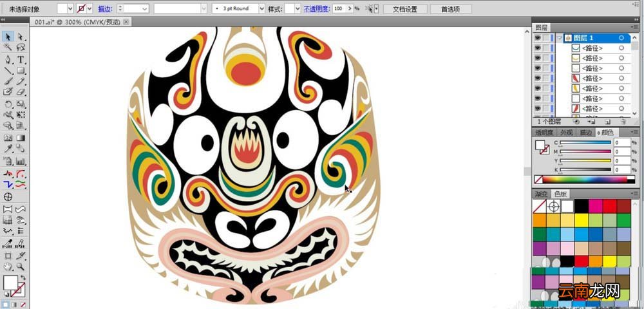The image size is (644, 309).
Task: Open the stroke weight dropdown
Action: click(145, 8)
